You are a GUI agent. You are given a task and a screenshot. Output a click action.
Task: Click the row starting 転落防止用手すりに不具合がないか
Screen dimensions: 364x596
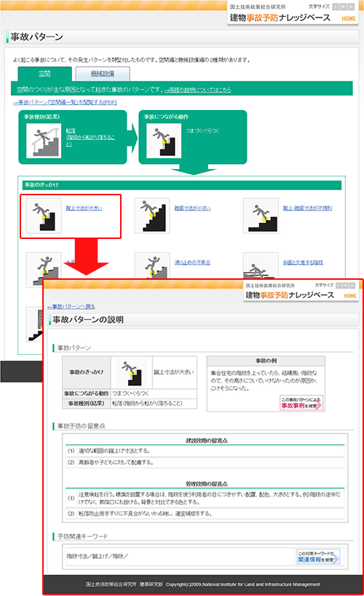(x=205, y=514)
